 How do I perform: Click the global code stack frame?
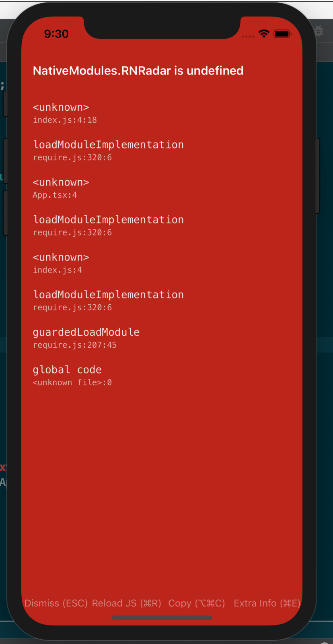(x=67, y=375)
